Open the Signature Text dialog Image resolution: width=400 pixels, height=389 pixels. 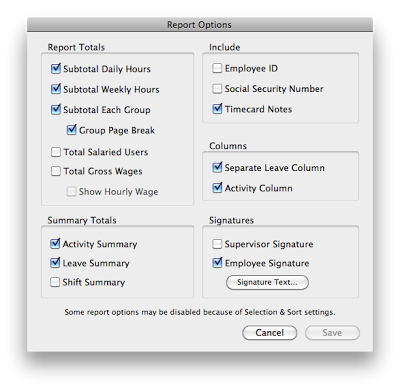(267, 282)
